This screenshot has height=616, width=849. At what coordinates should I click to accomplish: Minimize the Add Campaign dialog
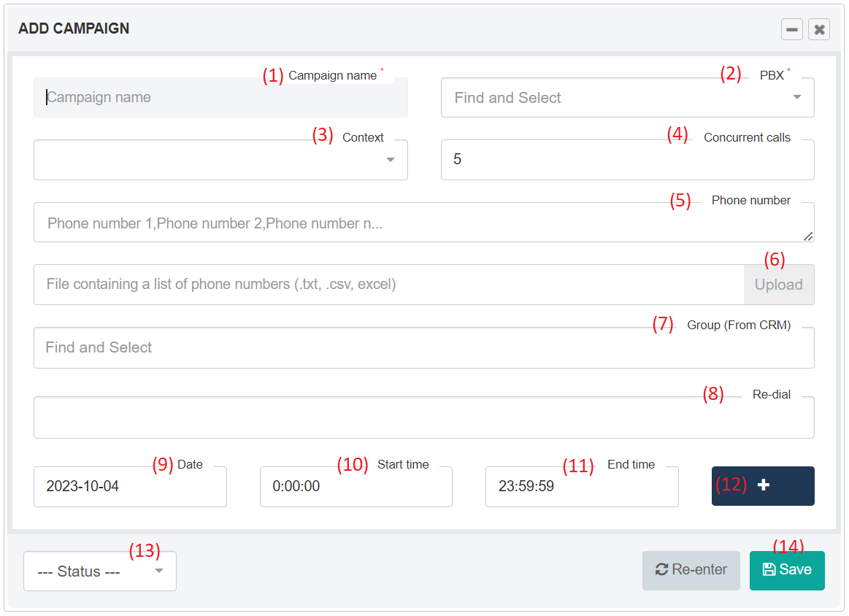pos(791,29)
